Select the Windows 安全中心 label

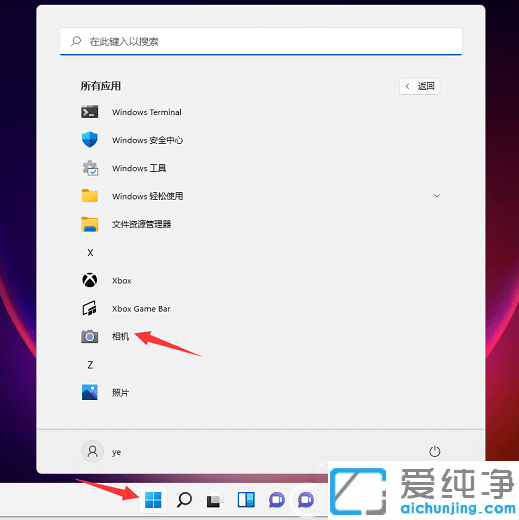[147, 140]
